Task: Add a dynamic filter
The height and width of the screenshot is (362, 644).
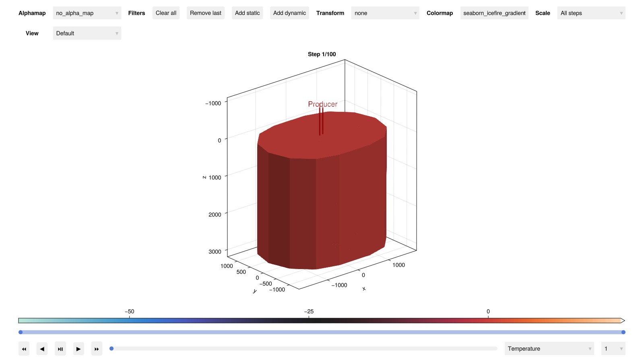Action: pyautogui.click(x=289, y=13)
